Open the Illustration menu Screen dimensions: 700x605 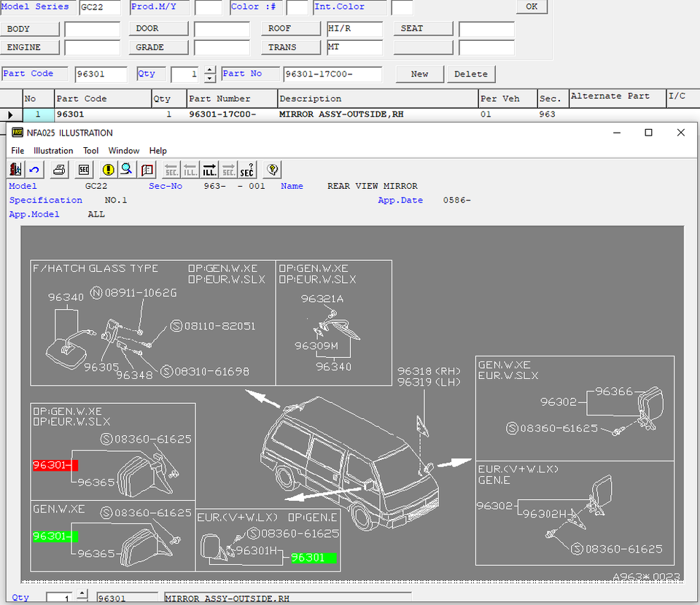(53, 151)
